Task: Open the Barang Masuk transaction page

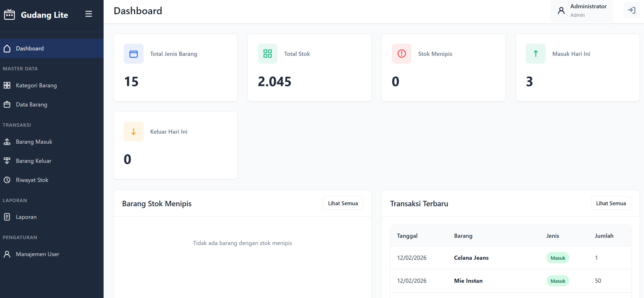Action: click(34, 142)
